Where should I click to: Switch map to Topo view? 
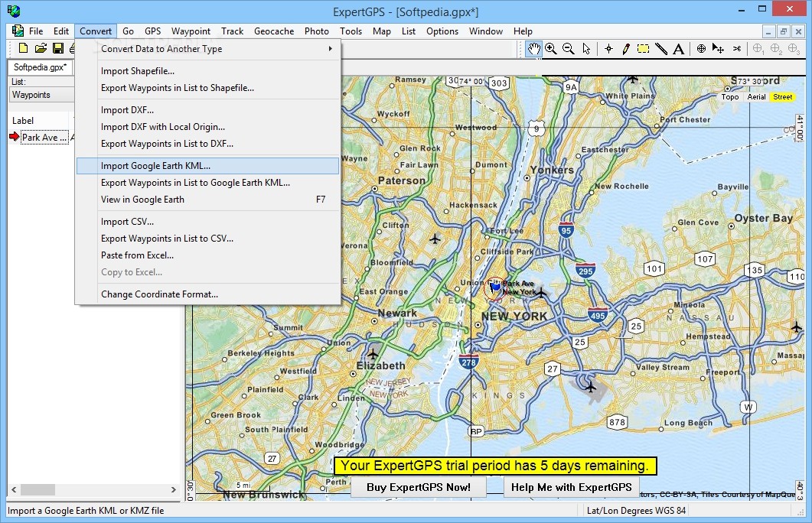[x=730, y=97]
